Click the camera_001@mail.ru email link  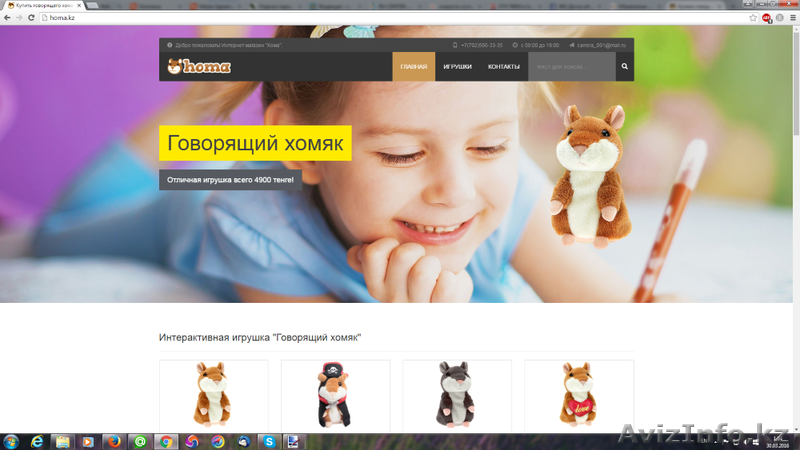click(601, 45)
